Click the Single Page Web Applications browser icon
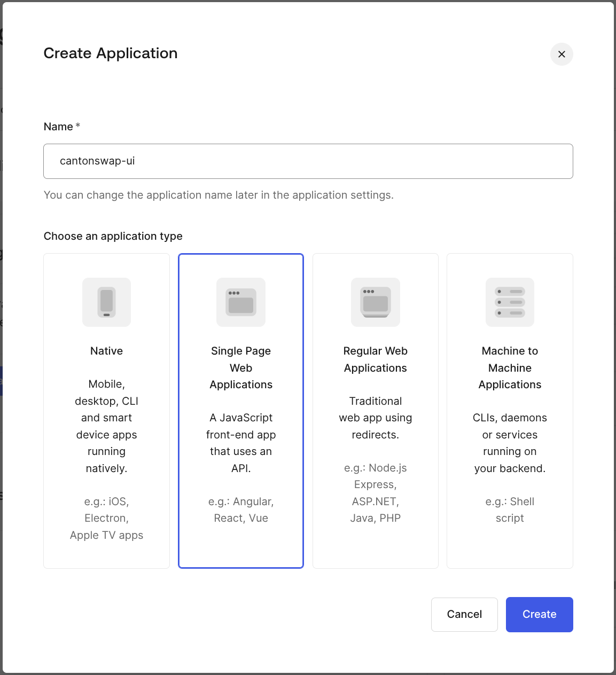 coord(241,302)
